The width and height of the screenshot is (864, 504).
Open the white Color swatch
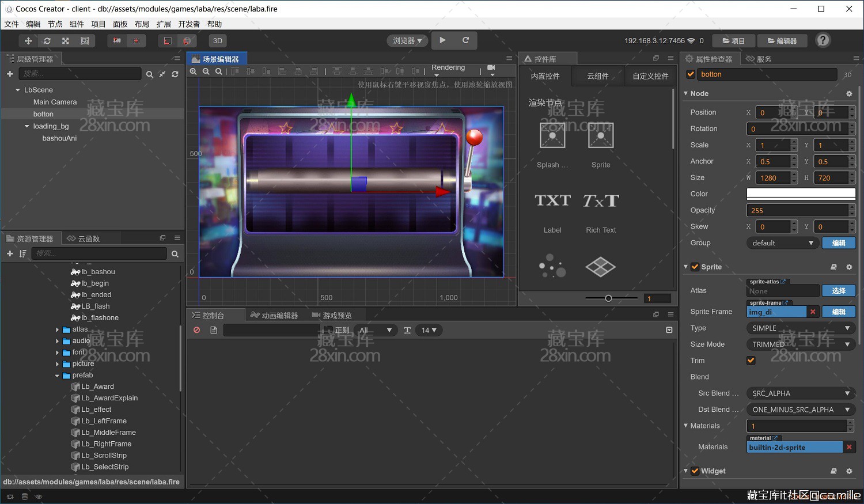pos(801,194)
